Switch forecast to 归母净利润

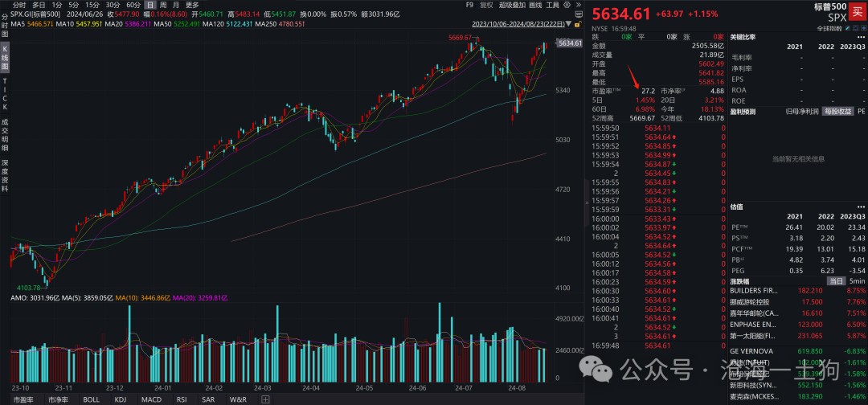[780, 111]
